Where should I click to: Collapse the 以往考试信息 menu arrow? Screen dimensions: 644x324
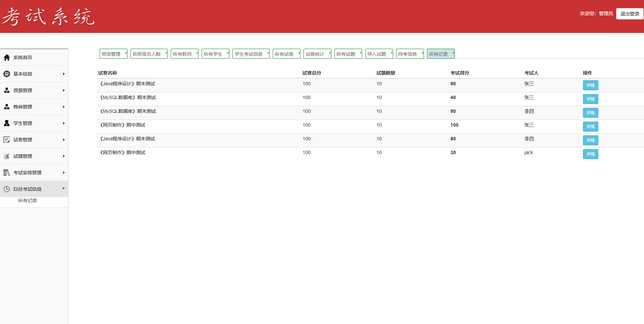(63, 189)
